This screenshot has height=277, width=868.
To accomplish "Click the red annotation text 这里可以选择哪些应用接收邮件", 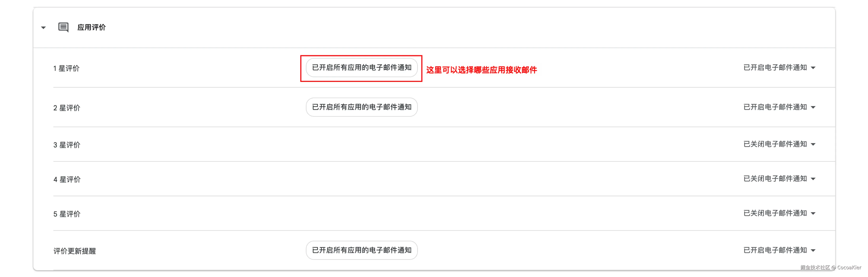I will 482,70.
